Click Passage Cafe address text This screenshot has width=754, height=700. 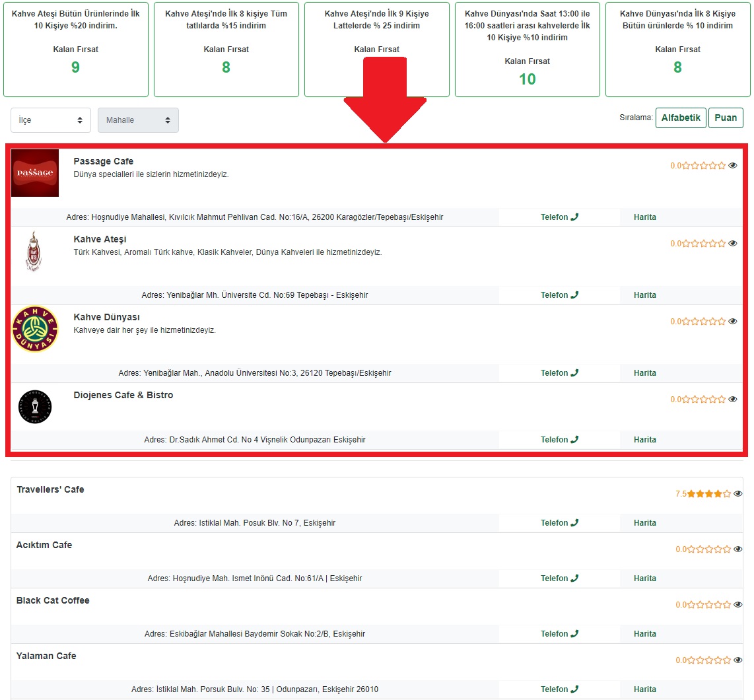[255, 217]
